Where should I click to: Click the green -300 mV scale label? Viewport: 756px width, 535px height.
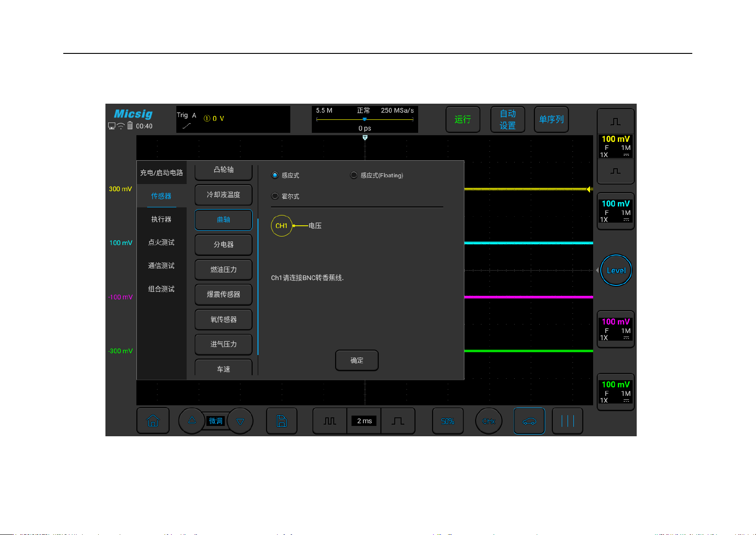[x=120, y=351]
